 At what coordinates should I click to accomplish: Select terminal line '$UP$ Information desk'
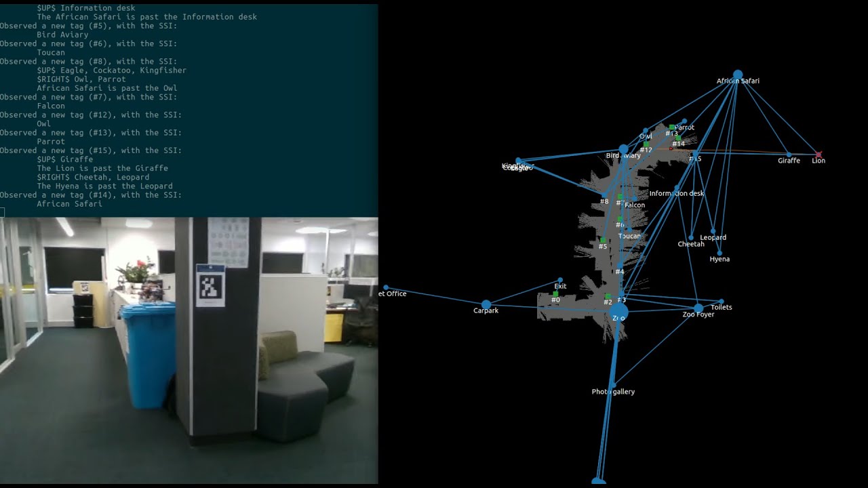click(x=86, y=7)
